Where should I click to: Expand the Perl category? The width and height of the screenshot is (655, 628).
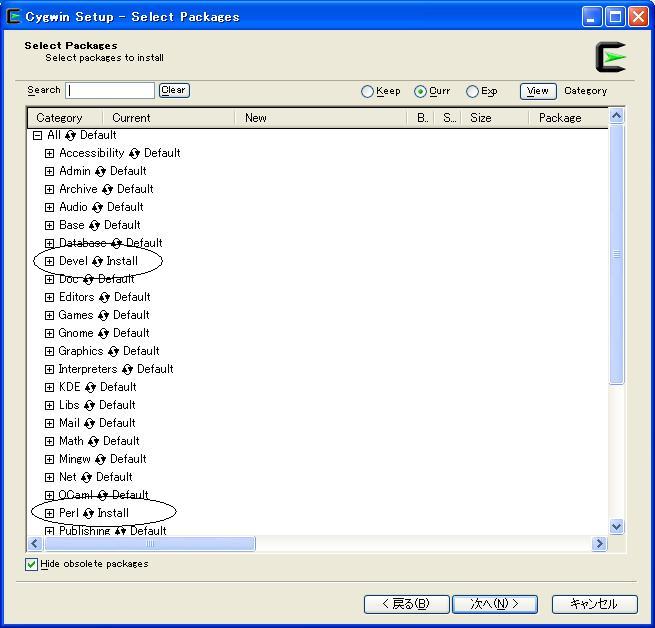49,514
